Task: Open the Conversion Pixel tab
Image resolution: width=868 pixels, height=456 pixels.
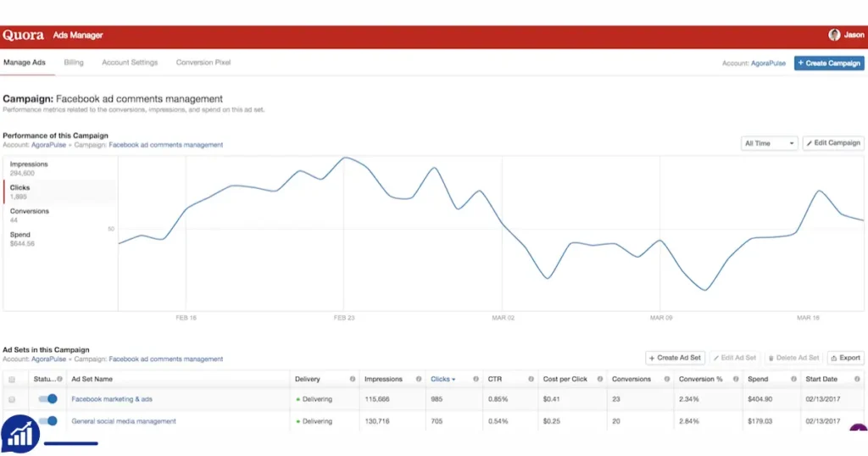Action: (203, 63)
